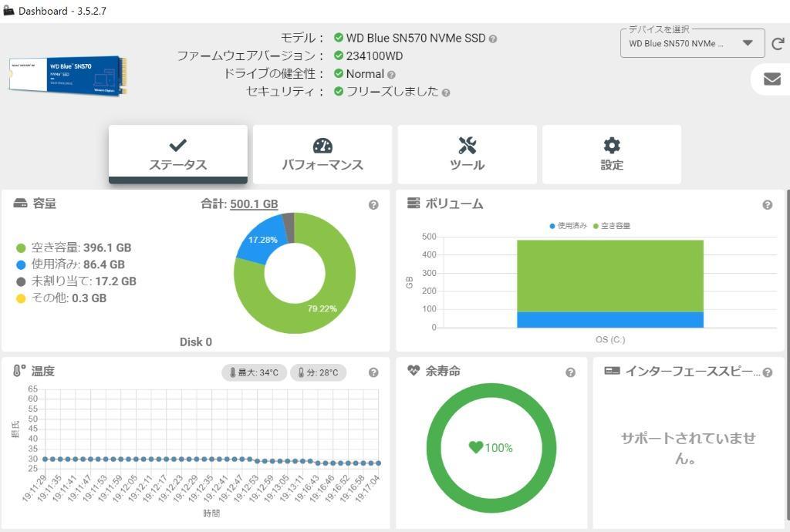Open the device selection dropdown
This screenshot has width=790, height=532.
pos(692,44)
